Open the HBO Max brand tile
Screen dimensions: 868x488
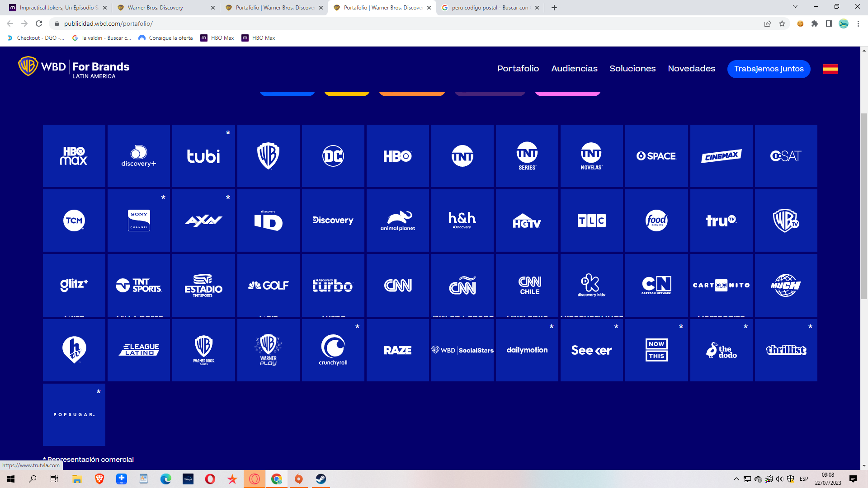[x=74, y=156]
